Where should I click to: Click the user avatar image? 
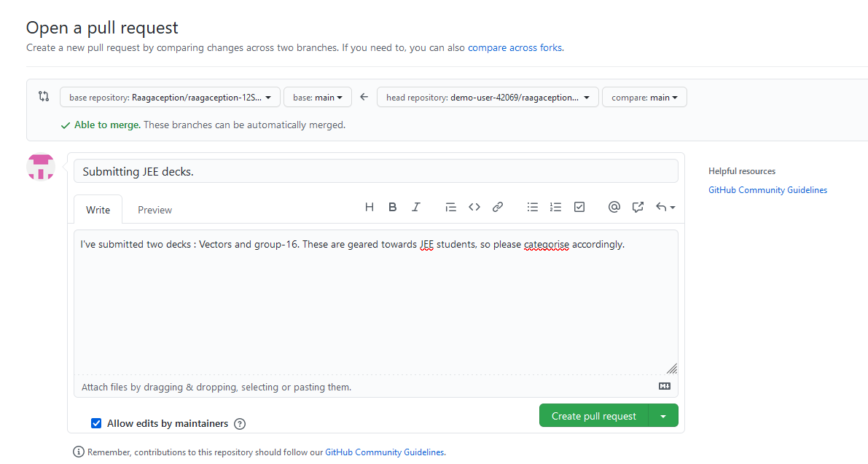pos(41,167)
